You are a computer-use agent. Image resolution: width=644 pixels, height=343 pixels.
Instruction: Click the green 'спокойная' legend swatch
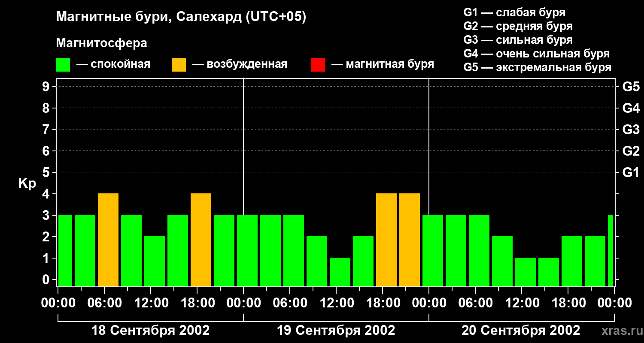pos(63,64)
